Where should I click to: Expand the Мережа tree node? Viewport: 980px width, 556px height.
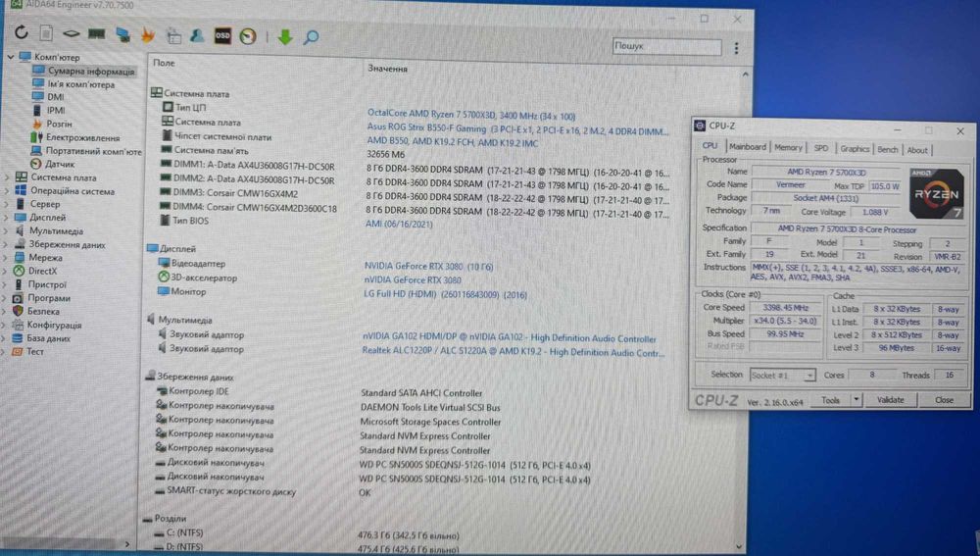pyautogui.click(x=6, y=257)
